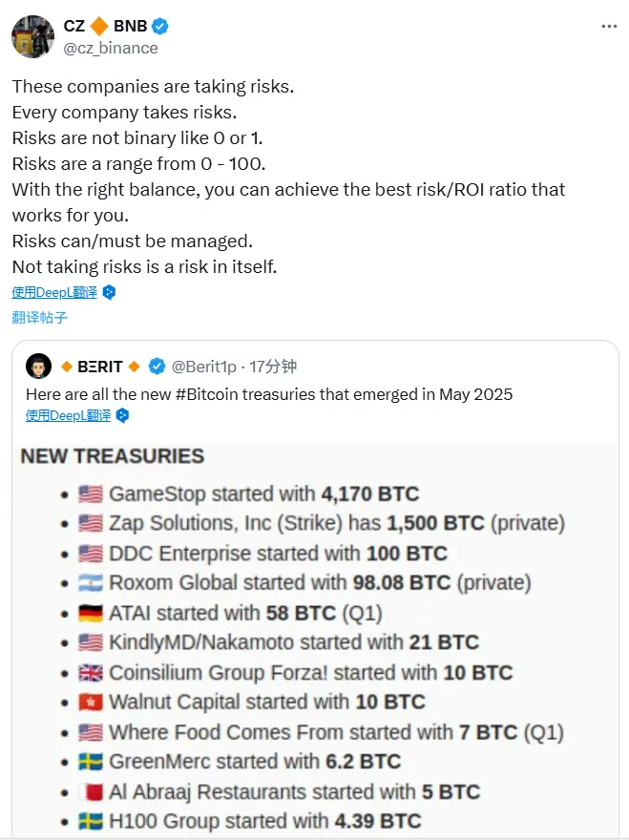The width and height of the screenshot is (629, 840).
Task: Click the orange diamond before BERIT
Action: pyautogui.click(x=66, y=367)
